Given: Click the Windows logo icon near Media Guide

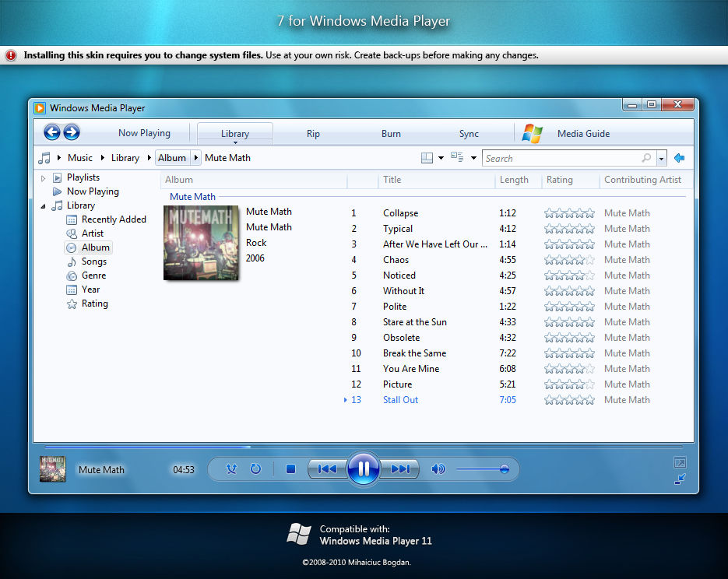Looking at the screenshot, I should [532, 134].
